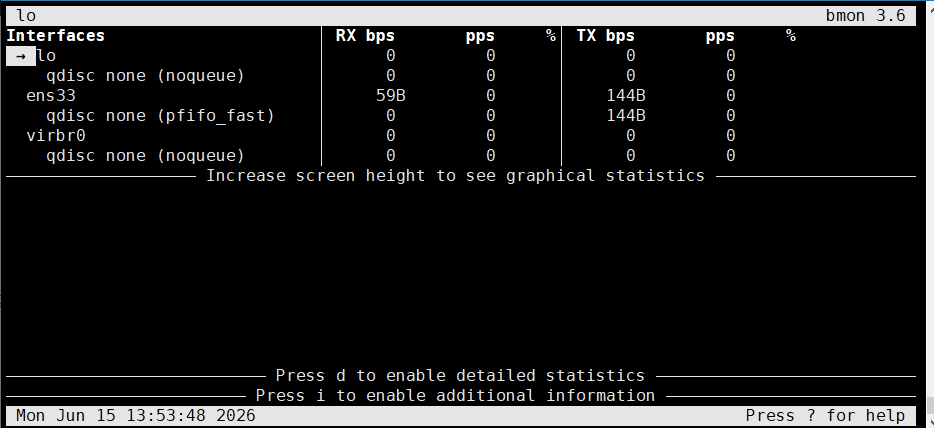The image size is (934, 428).
Task: Click the TX bps column header
Action: click(x=605, y=36)
